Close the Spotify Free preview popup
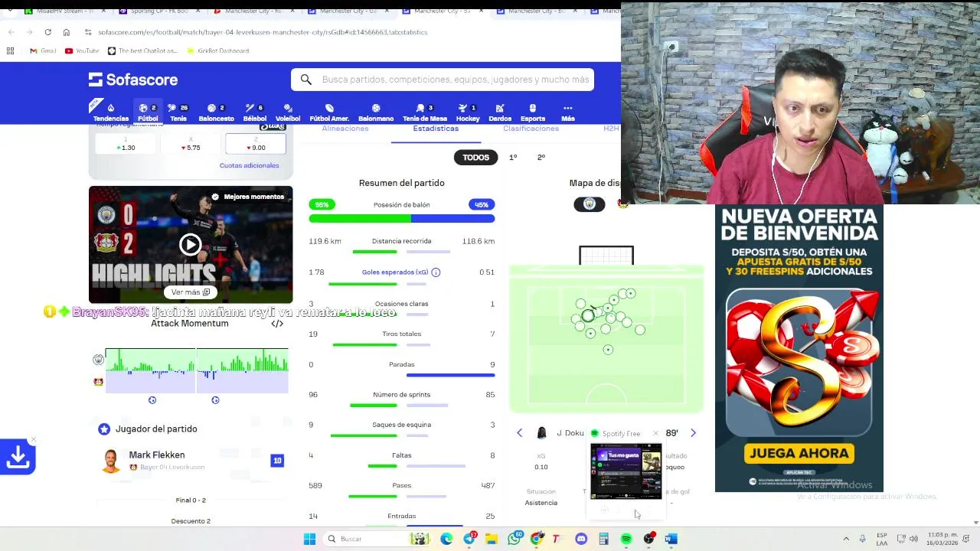This screenshot has height=551, width=980. (655, 434)
